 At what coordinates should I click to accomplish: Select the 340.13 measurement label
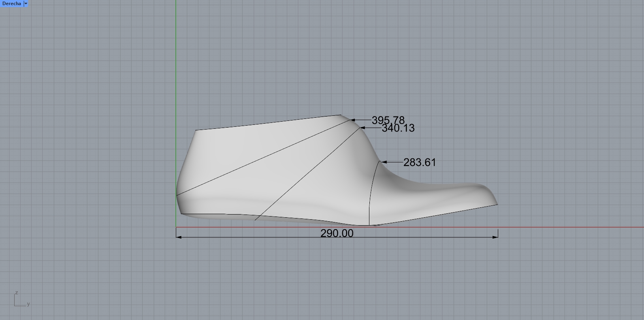pos(398,128)
